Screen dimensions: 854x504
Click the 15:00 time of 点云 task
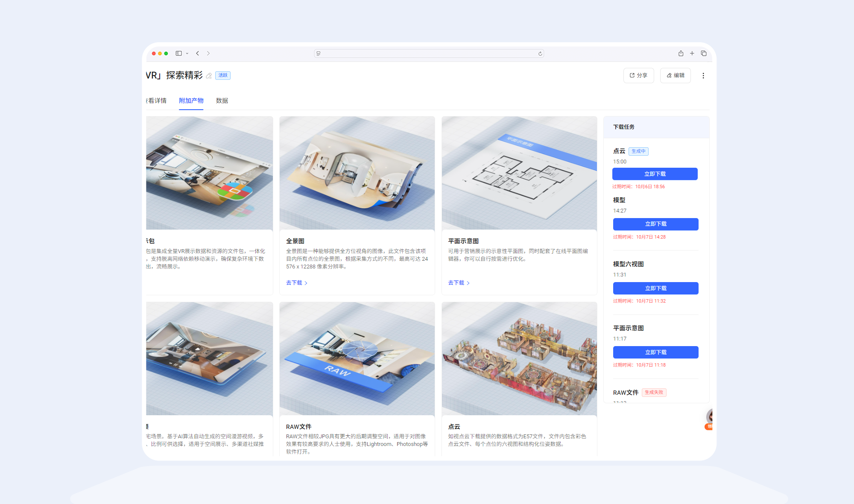pyautogui.click(x=620, y=162)
